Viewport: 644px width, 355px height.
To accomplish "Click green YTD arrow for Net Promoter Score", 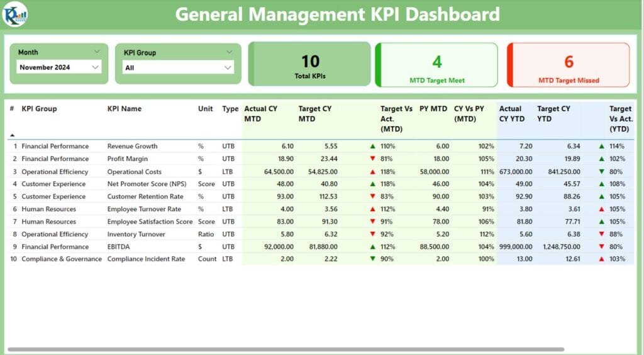I will [602, 184].
